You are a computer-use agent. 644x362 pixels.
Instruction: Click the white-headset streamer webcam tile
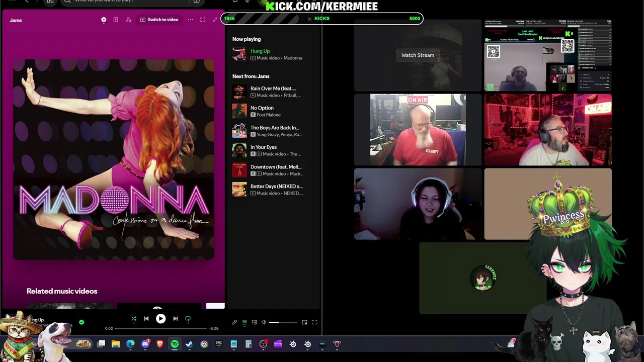[x=418, y=204]
